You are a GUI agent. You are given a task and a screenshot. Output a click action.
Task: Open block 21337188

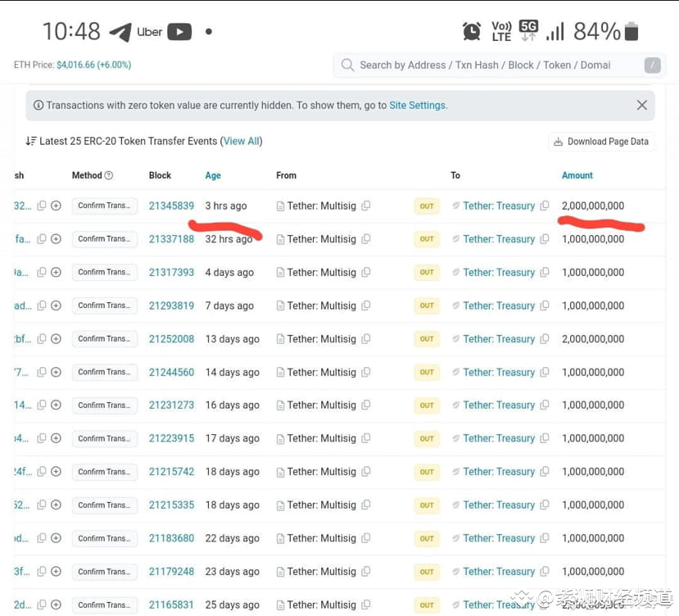point(171,239)
